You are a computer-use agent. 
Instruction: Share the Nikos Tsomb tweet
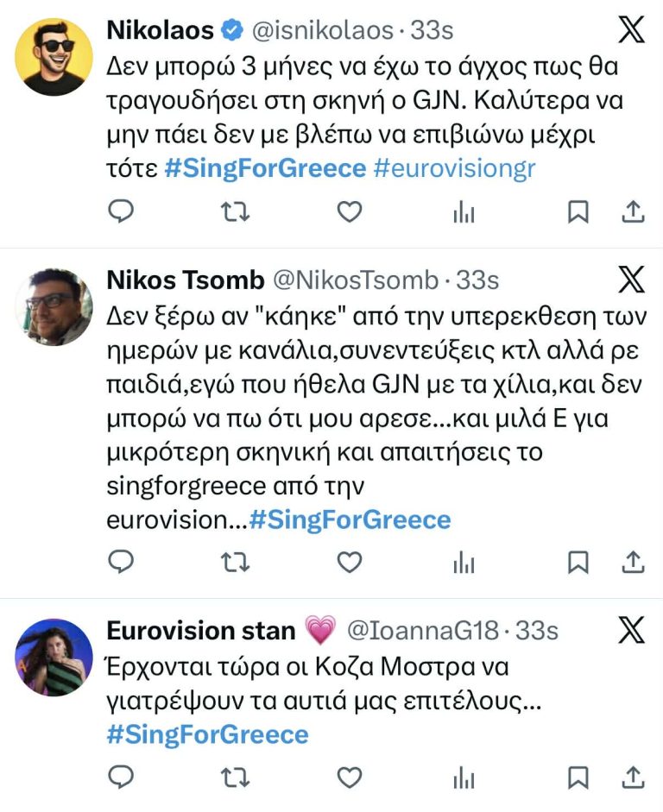point(633,563)
